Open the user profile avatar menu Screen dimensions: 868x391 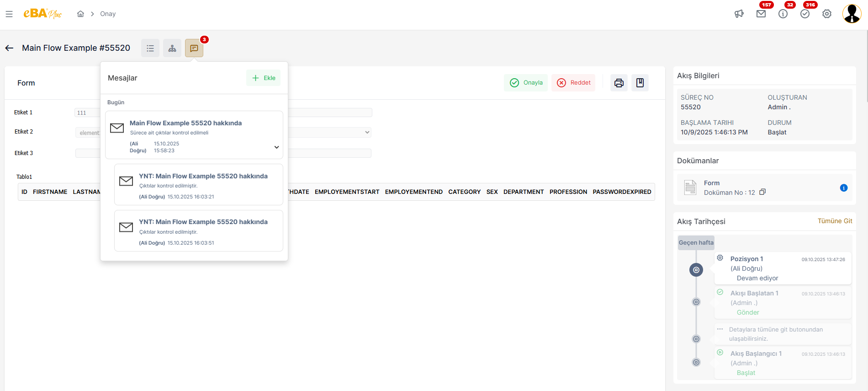pyautogui.click(x=852, y=14)
